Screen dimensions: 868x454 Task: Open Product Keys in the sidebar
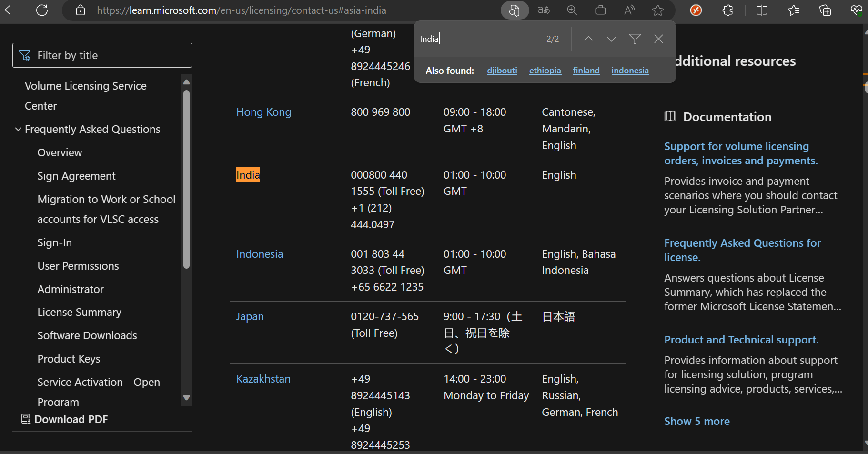pos(69,359)
